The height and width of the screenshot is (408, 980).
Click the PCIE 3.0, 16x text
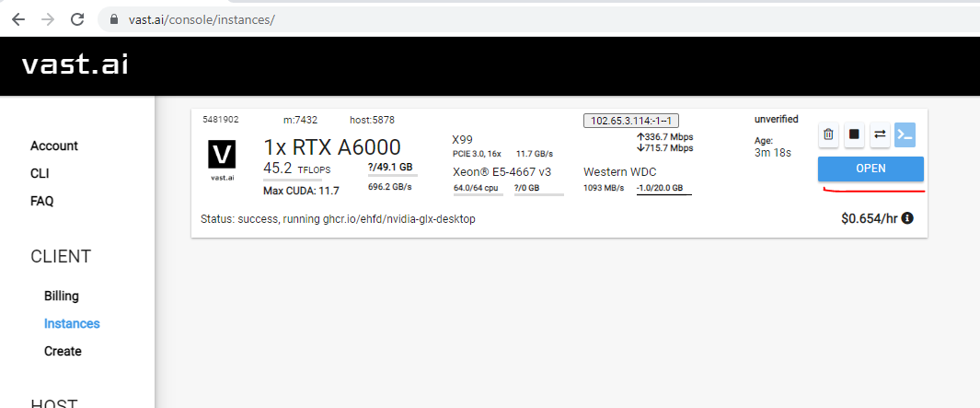478,153
